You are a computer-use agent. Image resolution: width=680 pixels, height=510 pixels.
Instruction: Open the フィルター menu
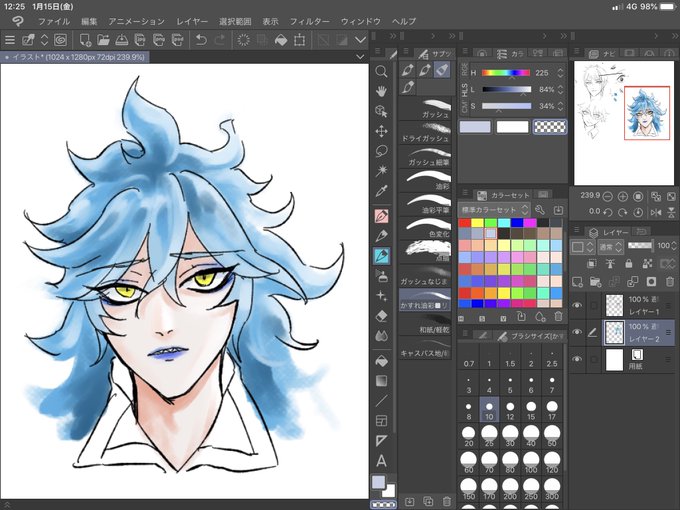pos(309,21)
